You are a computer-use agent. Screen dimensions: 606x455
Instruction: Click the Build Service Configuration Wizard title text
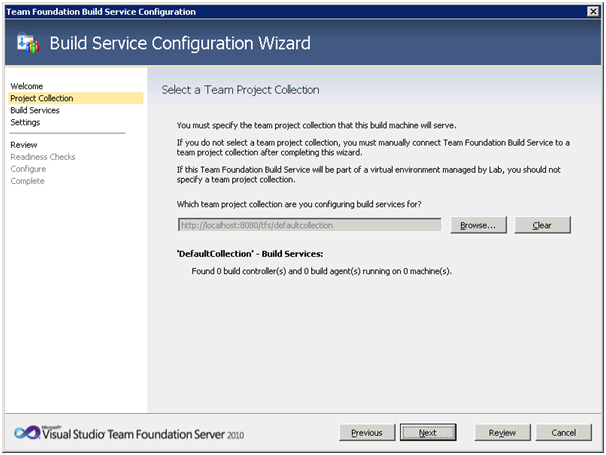pyautogui.click(x=180, y=43)
